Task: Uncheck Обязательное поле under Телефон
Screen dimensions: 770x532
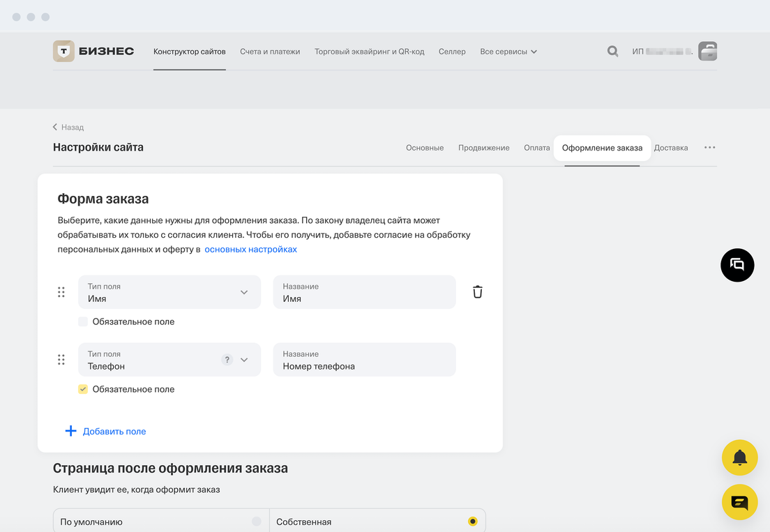Action: [x=83, y=389]
